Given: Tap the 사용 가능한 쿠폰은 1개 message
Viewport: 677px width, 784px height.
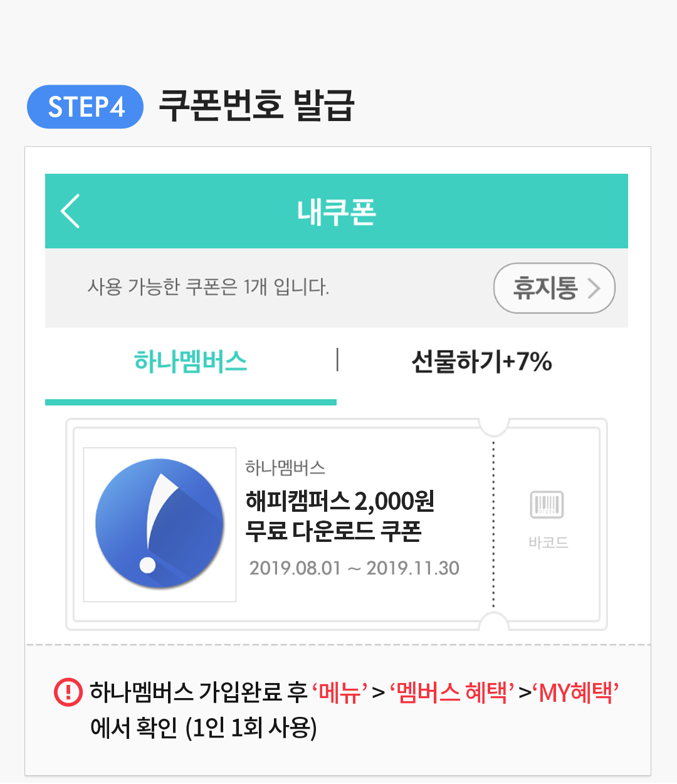Looking at the screenshot, I should [x=208, y=287].
